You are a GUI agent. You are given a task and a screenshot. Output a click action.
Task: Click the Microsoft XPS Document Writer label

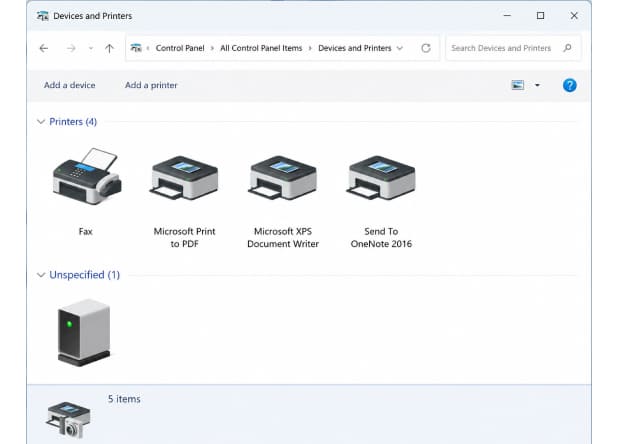(283, 237)
